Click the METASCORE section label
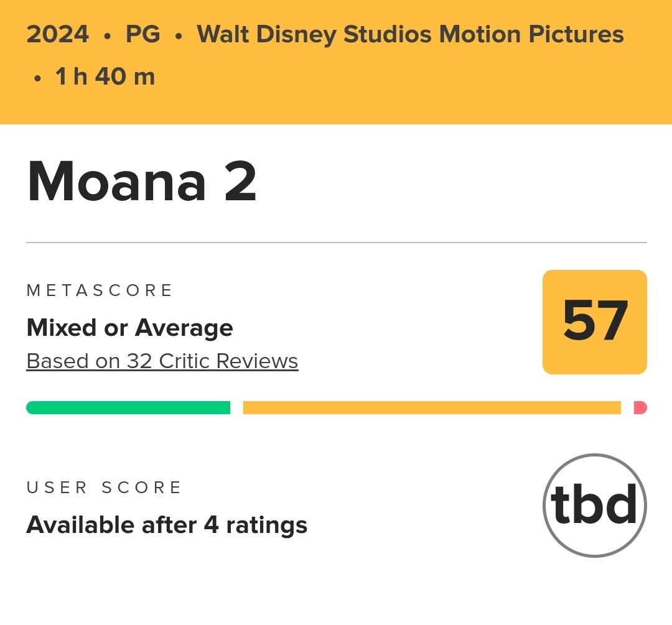This screenshot has height=625, width=672. point(100,290)
